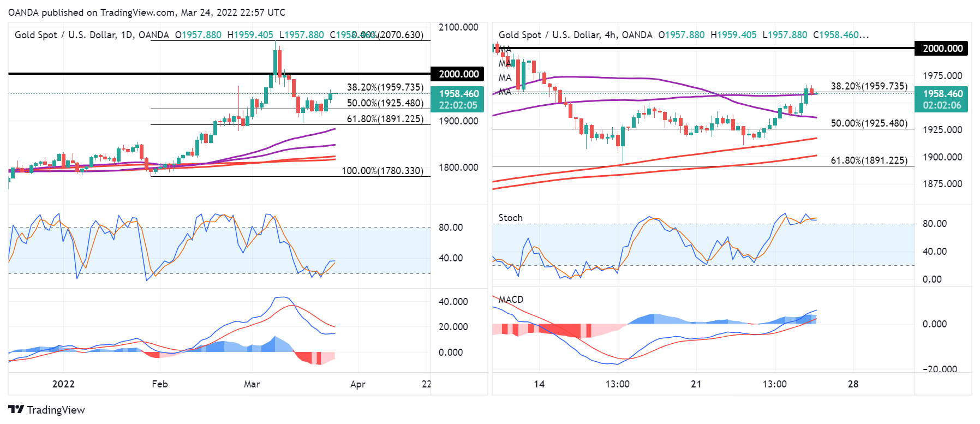Select 4h Fib label 38.20%(1959.735)
980x424 pixels.
(869, 86)
